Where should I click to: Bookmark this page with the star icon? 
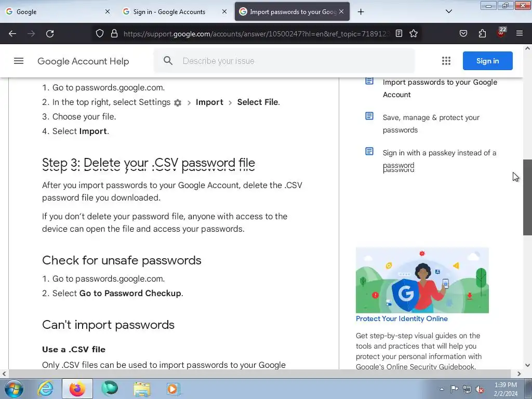click(413, 34)
